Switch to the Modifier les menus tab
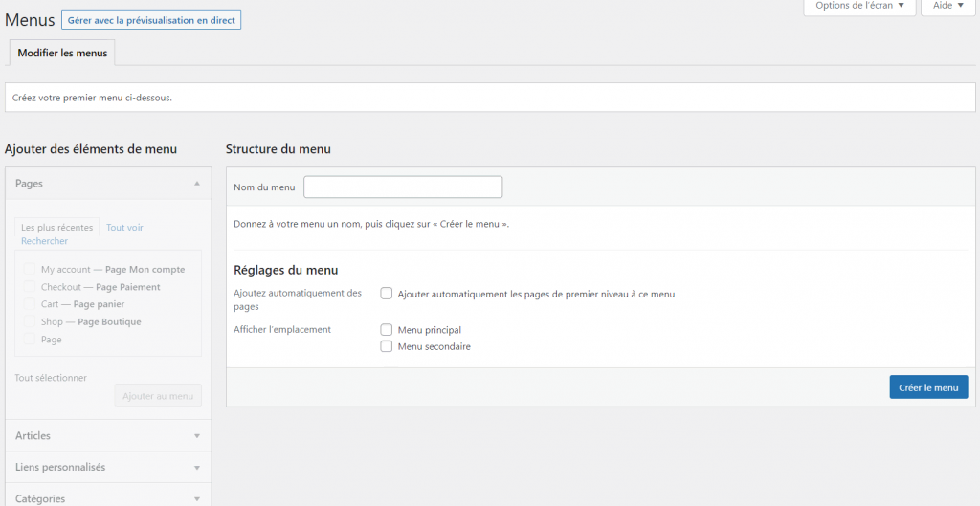Screen dimensions: 980x506 pos(62,53)
